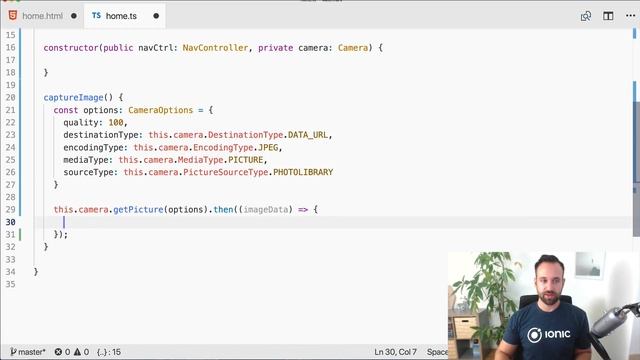Viewport: 640px width, 360px height.
Task: Click sourceType property name on line 26
Action: click(88, 172)
